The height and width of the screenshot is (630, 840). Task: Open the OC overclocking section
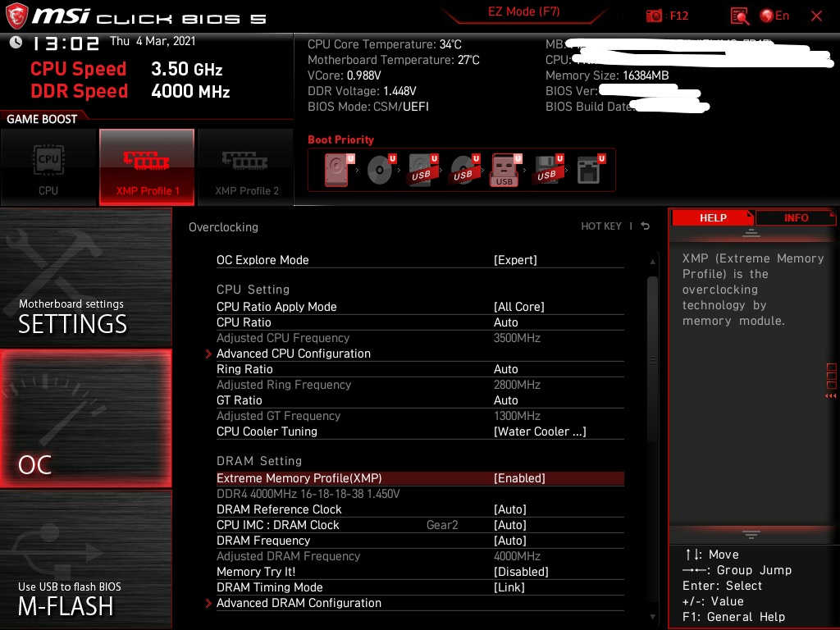pos(85,418)
